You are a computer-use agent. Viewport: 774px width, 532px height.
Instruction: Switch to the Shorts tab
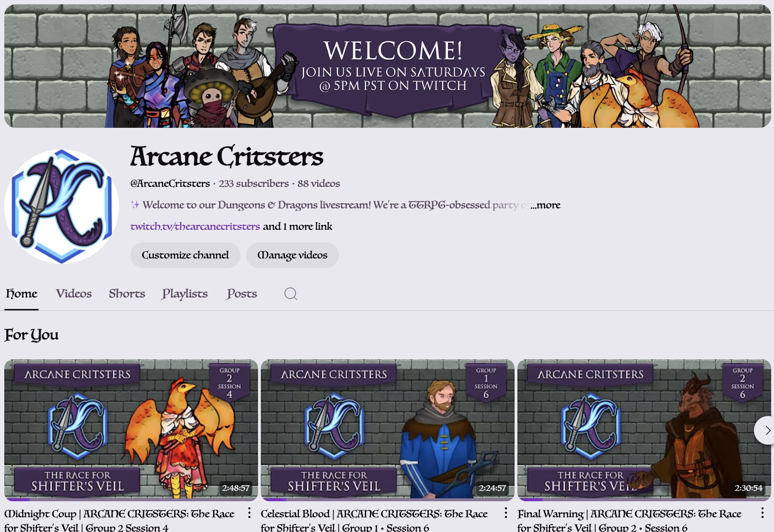click(x=127, y=294)
